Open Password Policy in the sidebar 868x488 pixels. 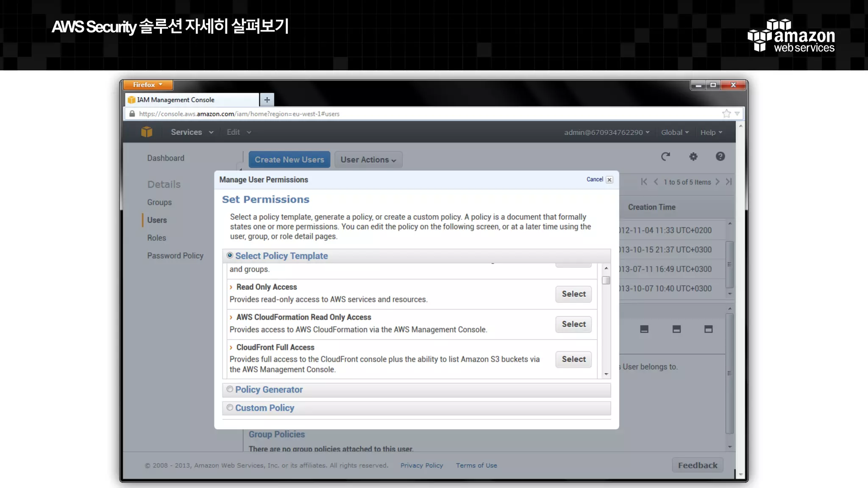pyautogui.click(x=175, y=256)
